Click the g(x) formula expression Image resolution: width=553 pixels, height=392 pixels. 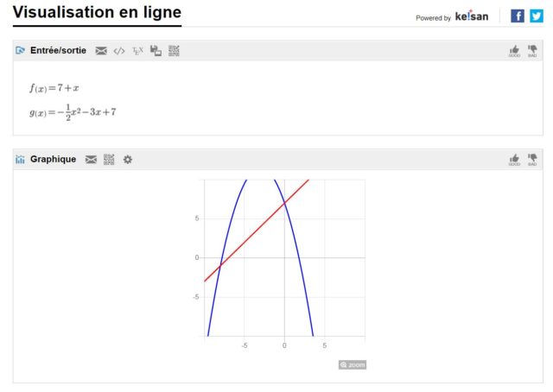click(73, 111)
